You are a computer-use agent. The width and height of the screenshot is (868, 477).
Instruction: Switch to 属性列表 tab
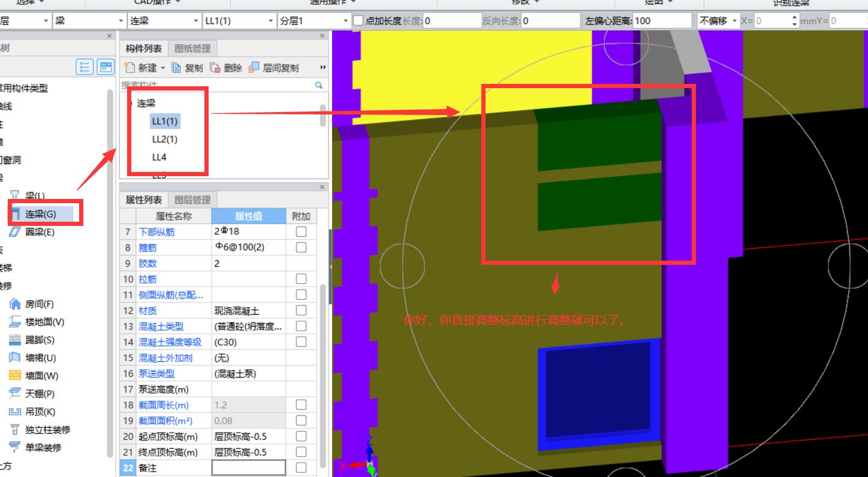pos(143,200)
